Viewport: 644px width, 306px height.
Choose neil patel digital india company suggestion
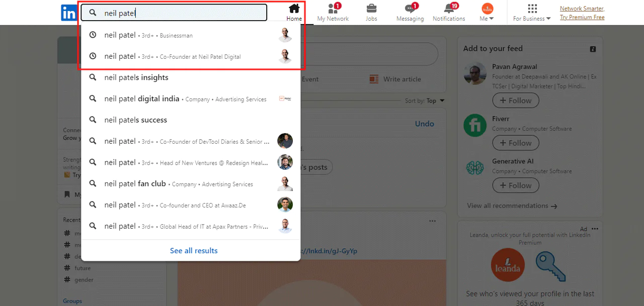coord(191,99)
